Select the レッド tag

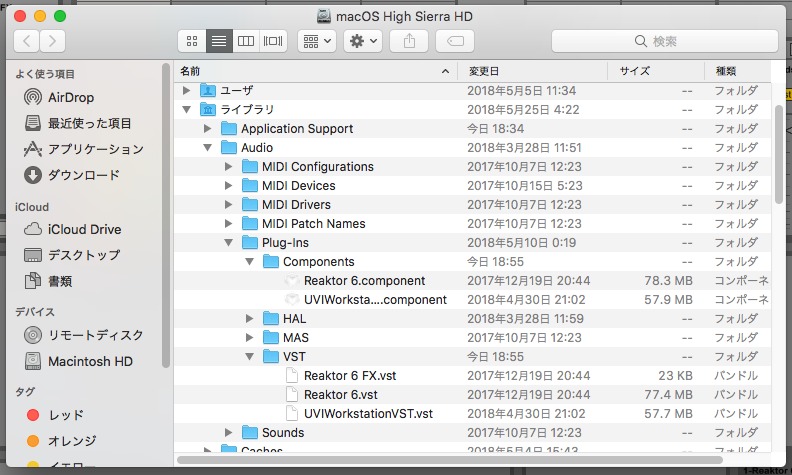click(x=55, y=415)
